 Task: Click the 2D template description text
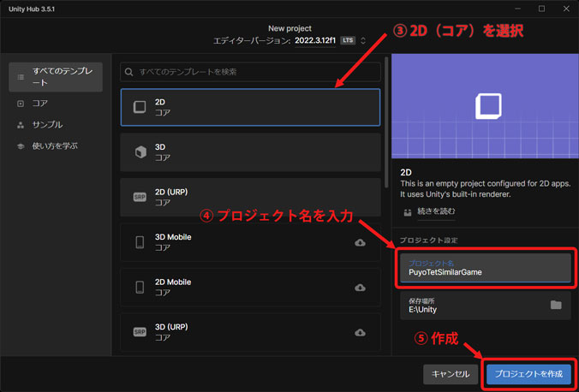pyautogui.click(x=486, y=188)
